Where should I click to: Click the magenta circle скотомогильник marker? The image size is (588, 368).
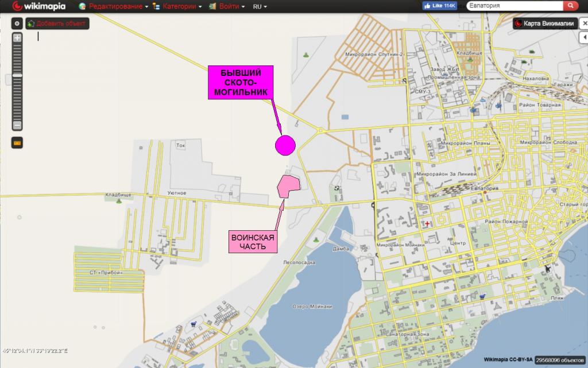coord(285,145)
